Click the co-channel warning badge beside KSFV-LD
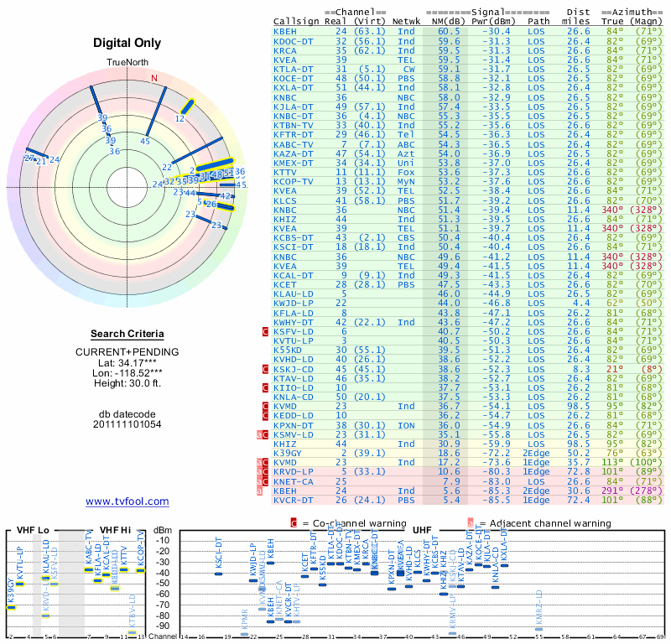 pyautogui.click(x=265, y=331)
